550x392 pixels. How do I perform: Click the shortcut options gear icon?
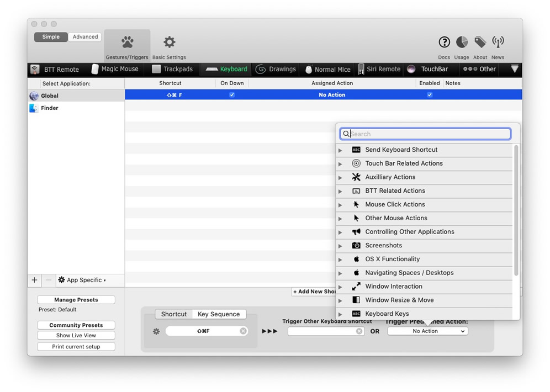click(x=156, y=331)
